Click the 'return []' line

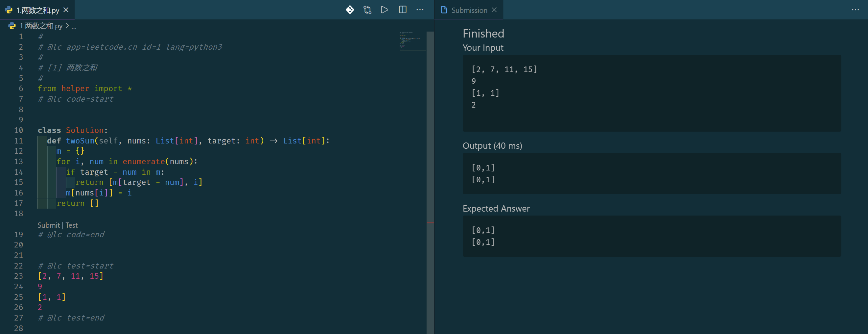coord(78,203)
